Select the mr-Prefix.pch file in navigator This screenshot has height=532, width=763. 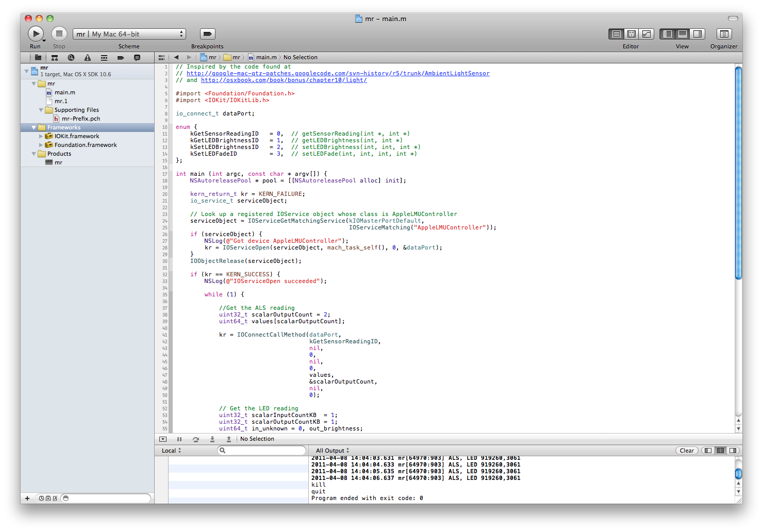80,119
